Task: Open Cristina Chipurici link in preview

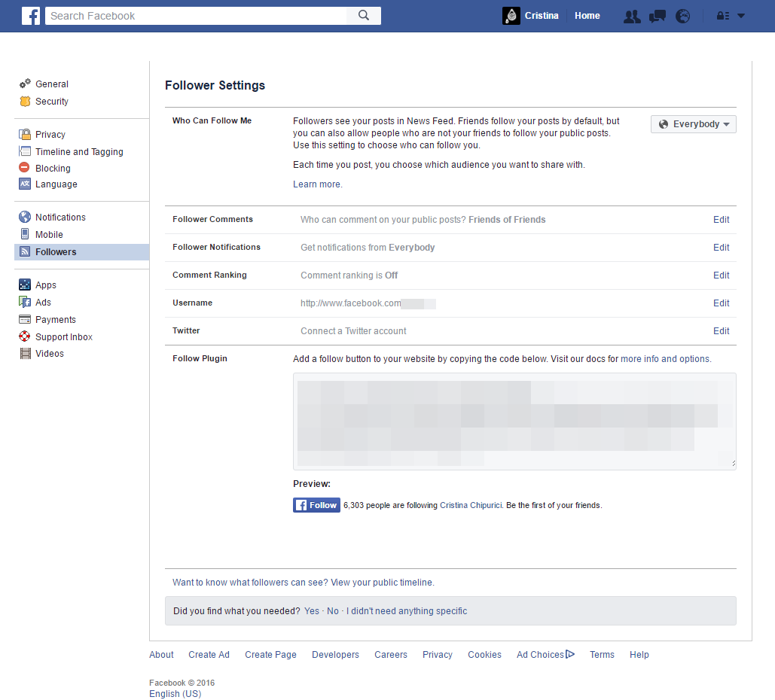Action: tap(471, 505)
